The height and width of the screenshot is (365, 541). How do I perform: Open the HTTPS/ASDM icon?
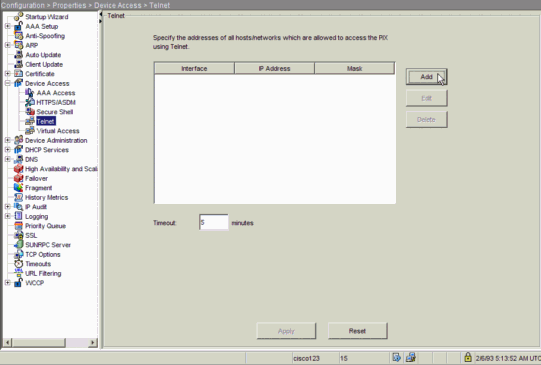(x=30, y=102)
